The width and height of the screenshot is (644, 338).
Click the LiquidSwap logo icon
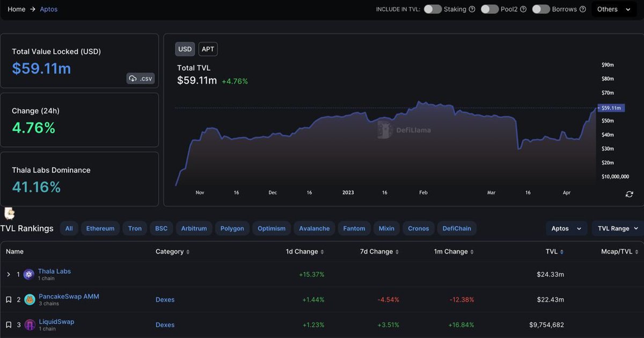point(30,325)
